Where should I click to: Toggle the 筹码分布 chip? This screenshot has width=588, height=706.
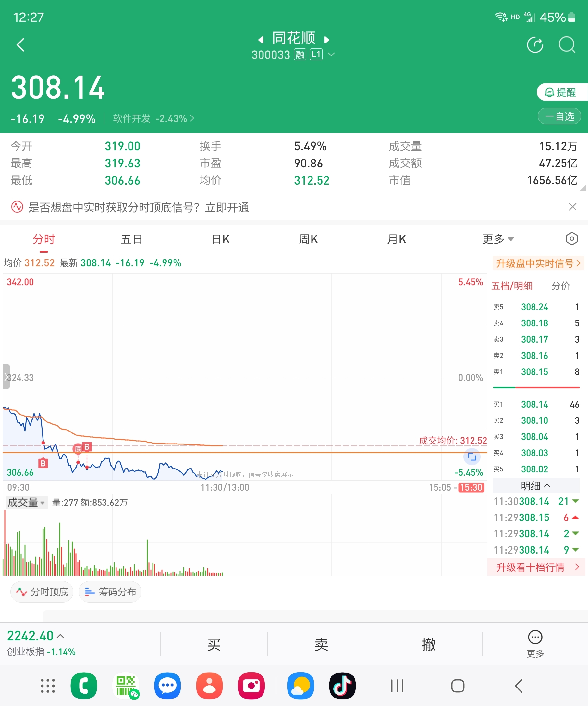point(110,592)
